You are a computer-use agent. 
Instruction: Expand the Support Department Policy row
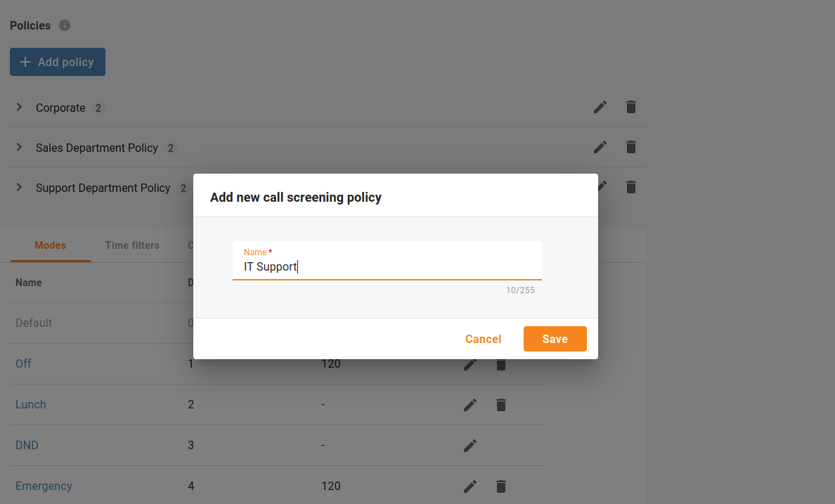click(x=19, y=187)
